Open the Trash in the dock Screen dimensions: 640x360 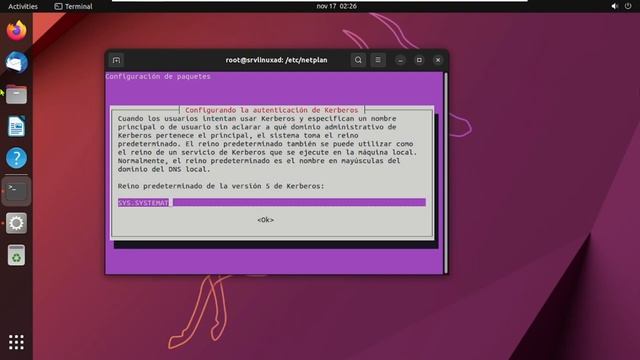(16, 255)
